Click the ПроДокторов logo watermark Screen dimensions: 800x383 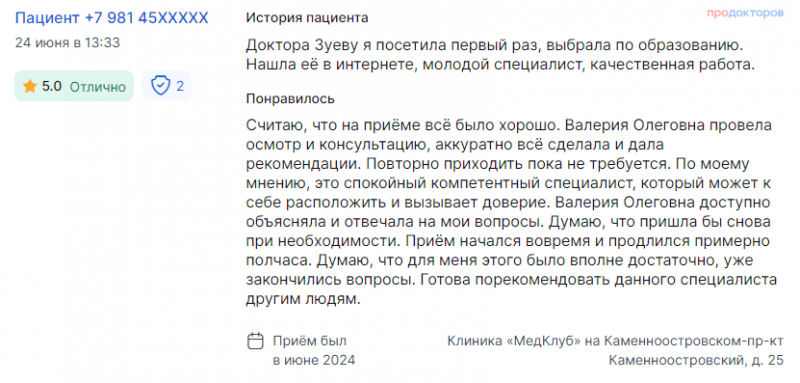coord(745,13)
